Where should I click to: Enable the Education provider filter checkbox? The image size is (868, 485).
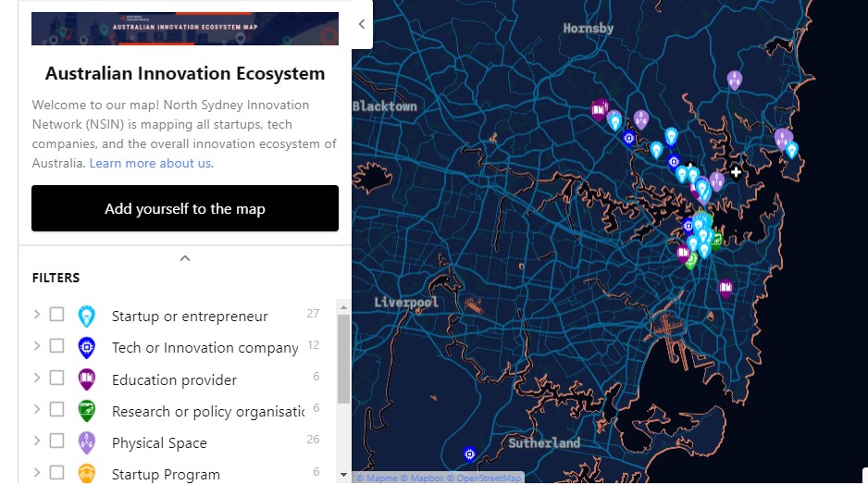56,378
